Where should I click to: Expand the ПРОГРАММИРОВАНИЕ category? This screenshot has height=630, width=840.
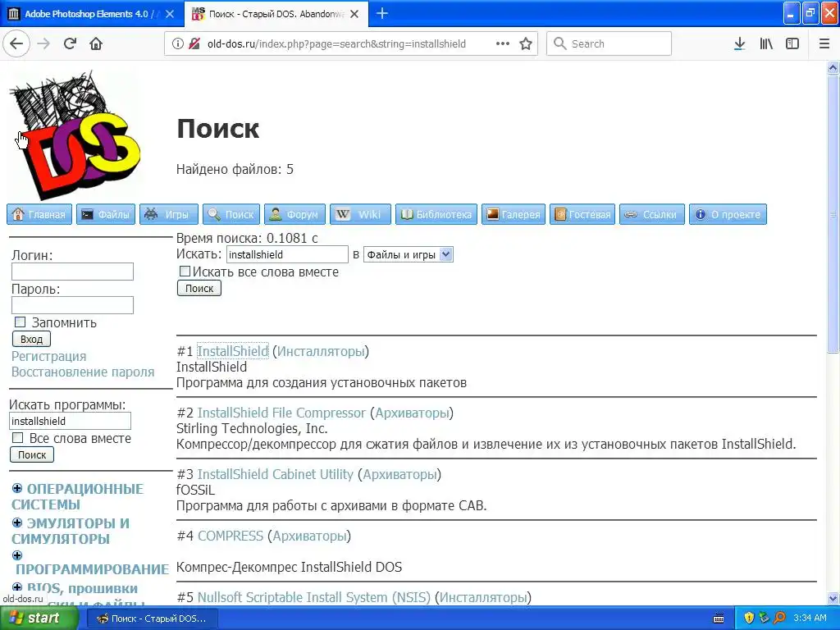click(17, 555)
